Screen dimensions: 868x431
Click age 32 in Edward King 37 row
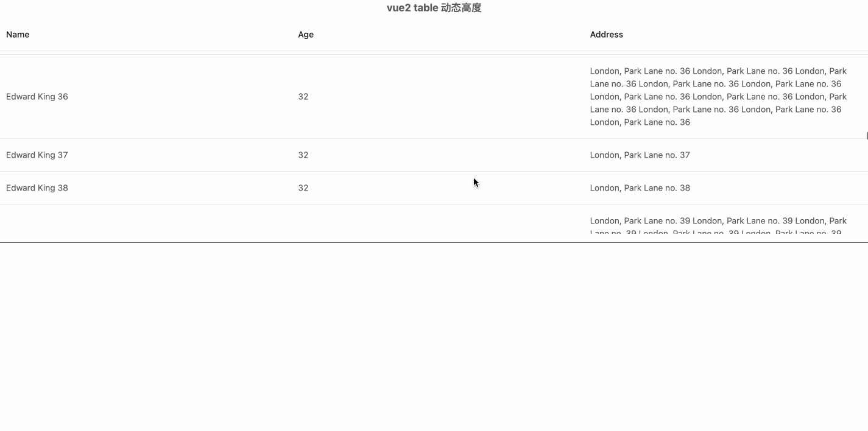tap(303, 155)
